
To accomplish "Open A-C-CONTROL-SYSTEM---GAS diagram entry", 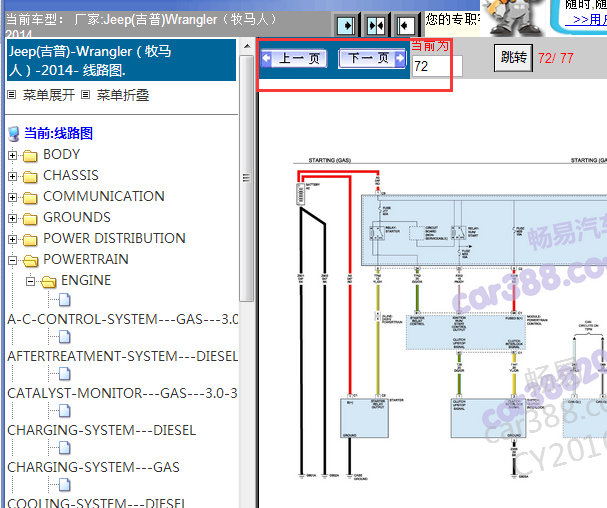I will [123, 319].
